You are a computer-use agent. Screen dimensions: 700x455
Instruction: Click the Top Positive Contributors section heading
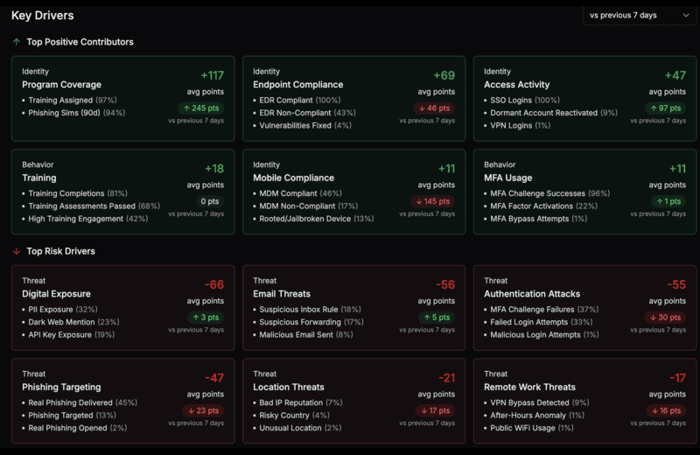click(80, 42)
